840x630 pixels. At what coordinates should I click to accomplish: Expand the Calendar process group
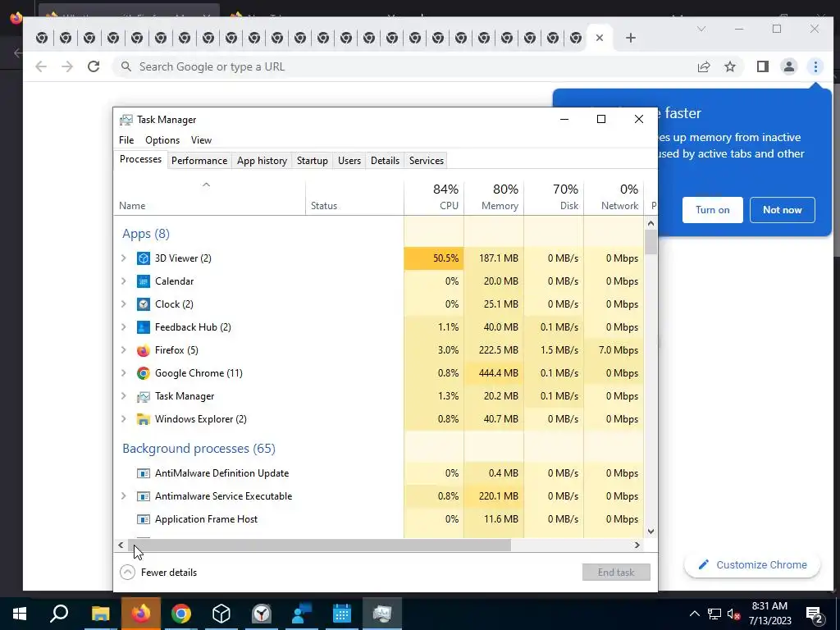(124, 281)
